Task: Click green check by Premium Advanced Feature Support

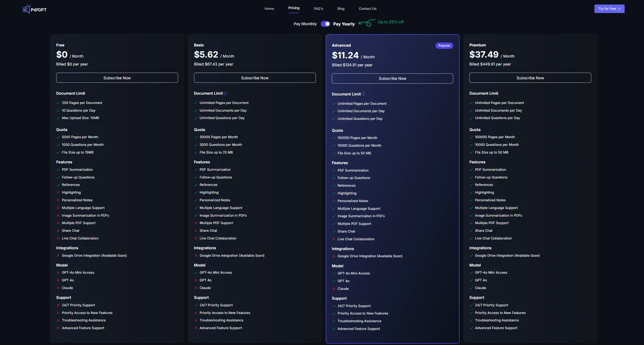Action: (471, 328)
